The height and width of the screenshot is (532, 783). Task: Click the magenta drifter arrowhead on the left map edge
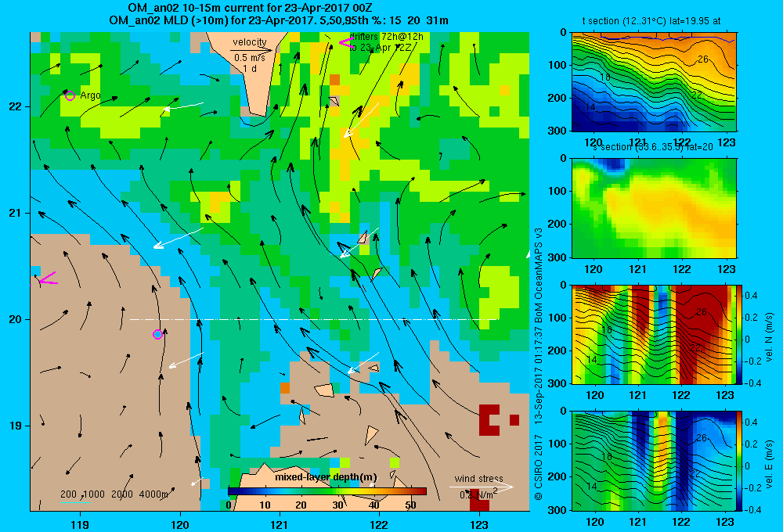(x=48, y=279)
